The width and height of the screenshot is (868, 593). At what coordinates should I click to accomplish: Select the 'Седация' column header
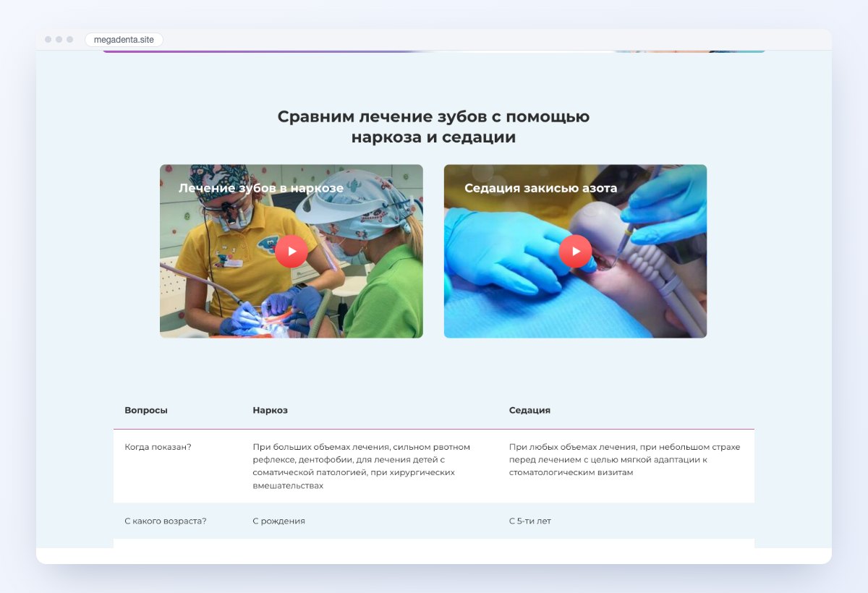click(529, 410)
